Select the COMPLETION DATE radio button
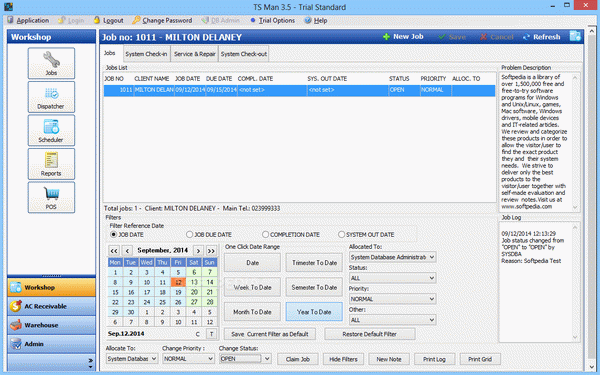The width and height of the screenshot is (600, 375). [x=265, y=234]
